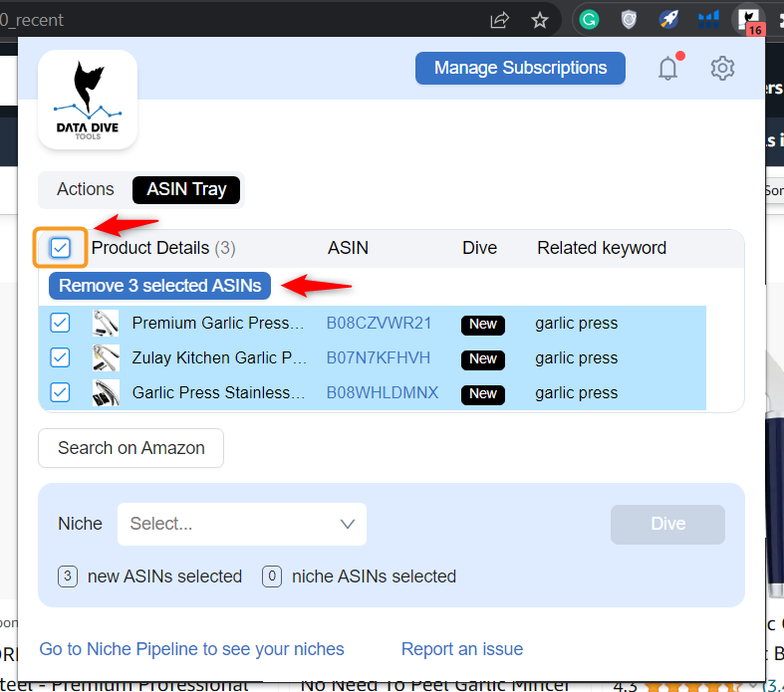This screenshot has height=692, width=784.
Task: Select the ASIN Tray tab
Action: coord(186,190)
